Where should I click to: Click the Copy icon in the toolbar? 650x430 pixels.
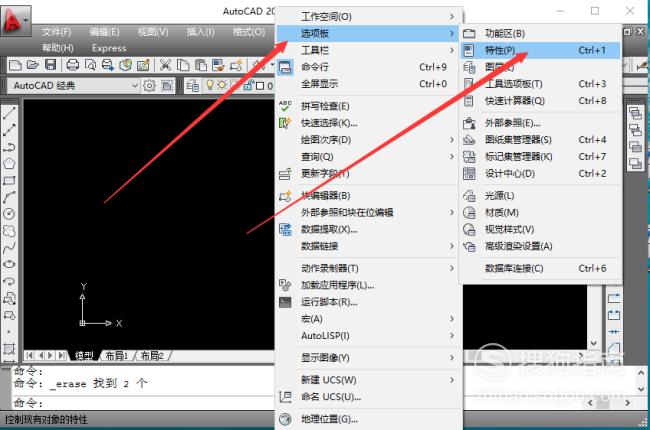(183, 65)
